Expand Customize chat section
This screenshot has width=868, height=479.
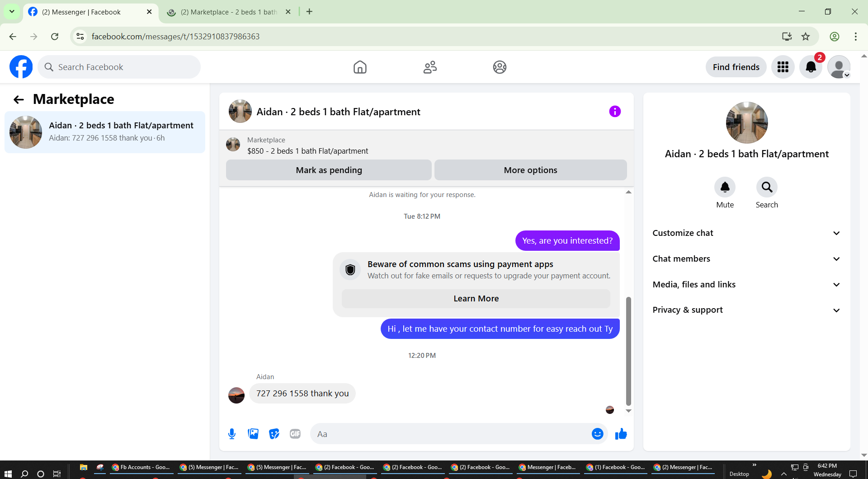747,233
